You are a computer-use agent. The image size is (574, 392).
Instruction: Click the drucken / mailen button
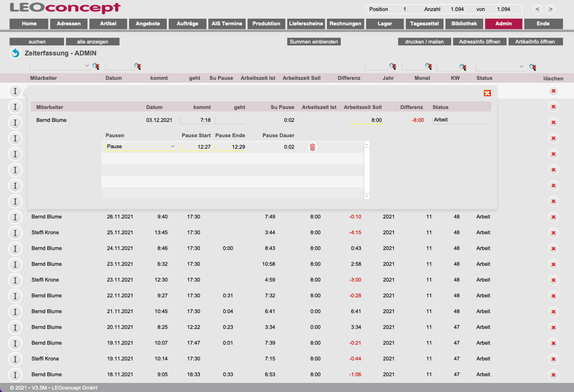424,42
